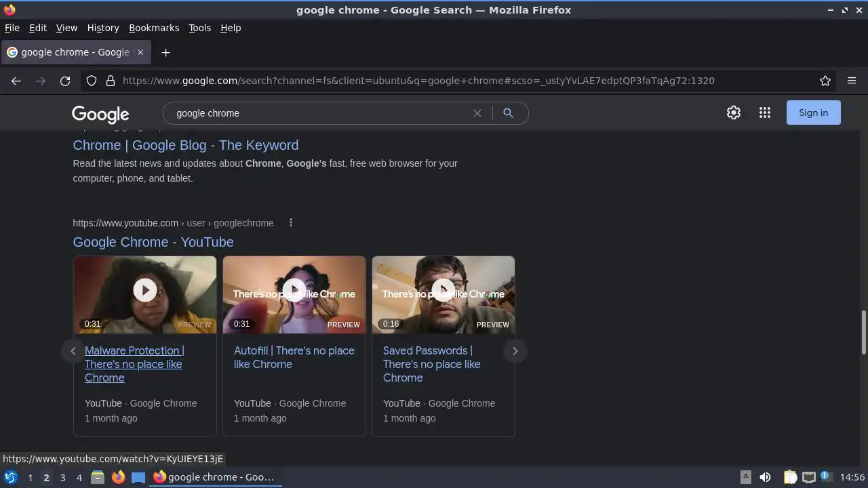Open the View menu
Image resolution: width=868 pixels, height=488 pixels.
coord(66,28)
